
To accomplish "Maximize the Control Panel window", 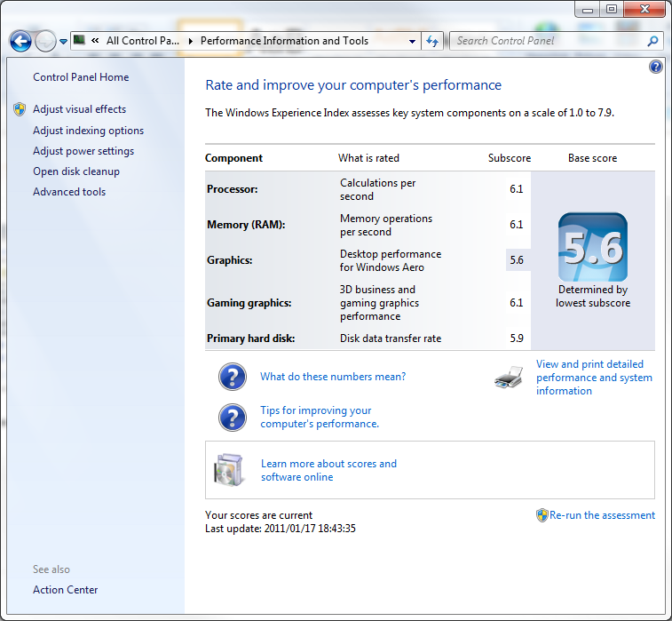I will click(x=612, y=10).
